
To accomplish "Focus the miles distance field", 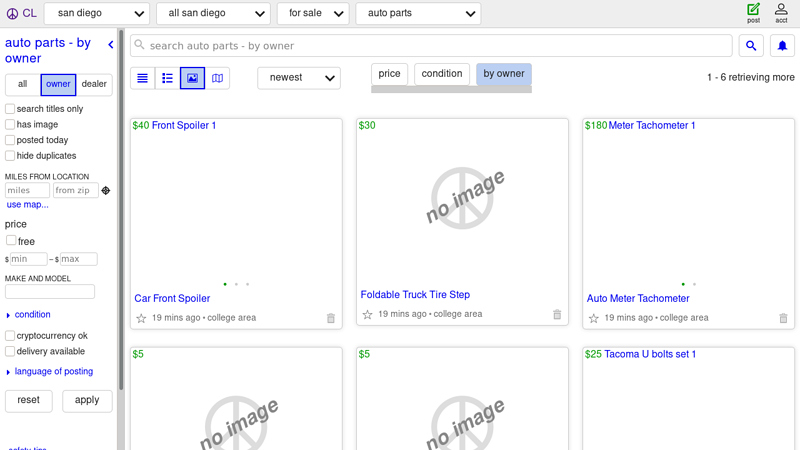I will tap(27, 190).
